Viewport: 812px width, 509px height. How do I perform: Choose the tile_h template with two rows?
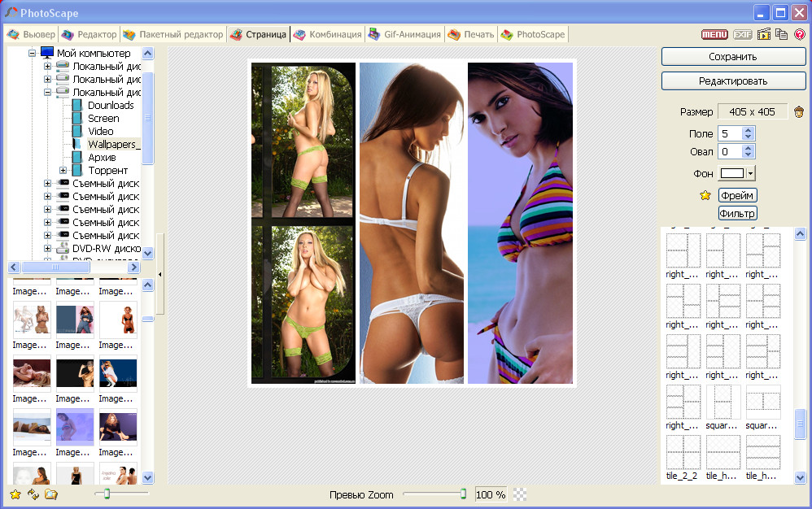coord(723,452)
